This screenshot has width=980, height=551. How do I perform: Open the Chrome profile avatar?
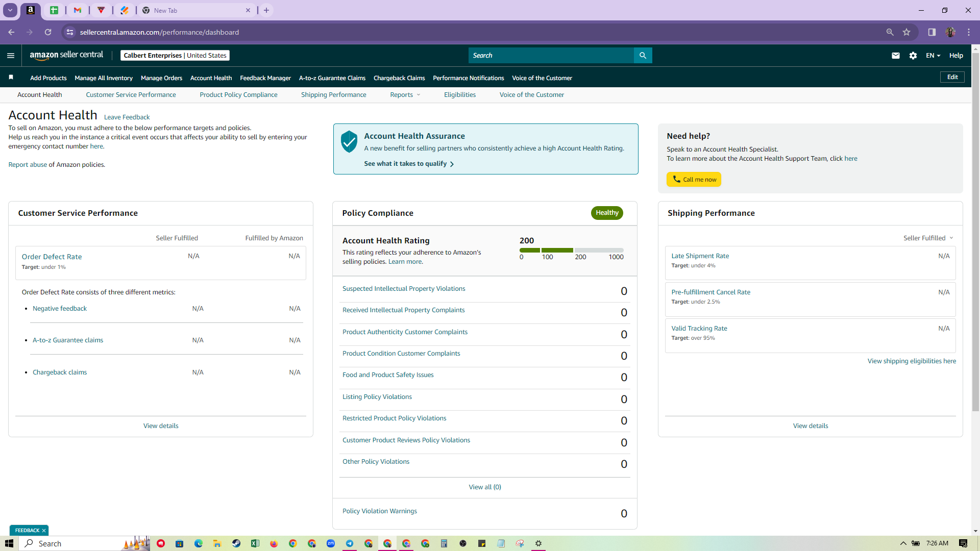(950, 32)
